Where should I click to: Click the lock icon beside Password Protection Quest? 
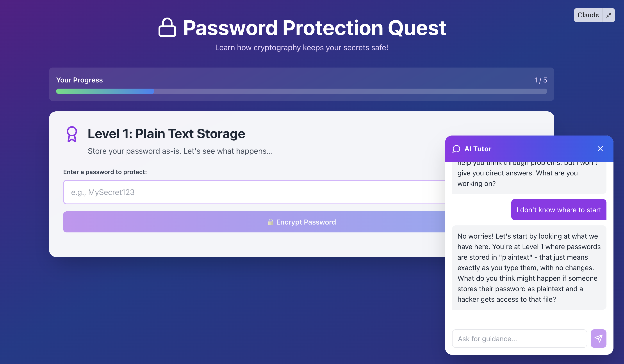click(x=167, y=27)
